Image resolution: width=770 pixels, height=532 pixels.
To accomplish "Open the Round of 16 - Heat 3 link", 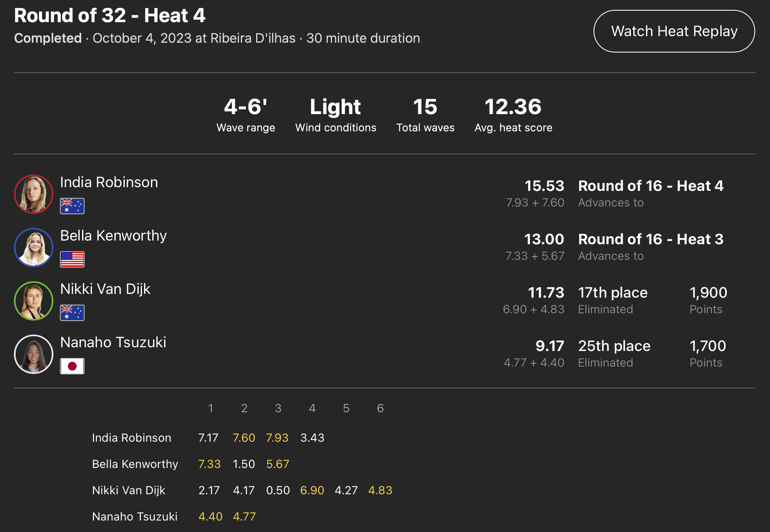I will (x=651, y=239).
